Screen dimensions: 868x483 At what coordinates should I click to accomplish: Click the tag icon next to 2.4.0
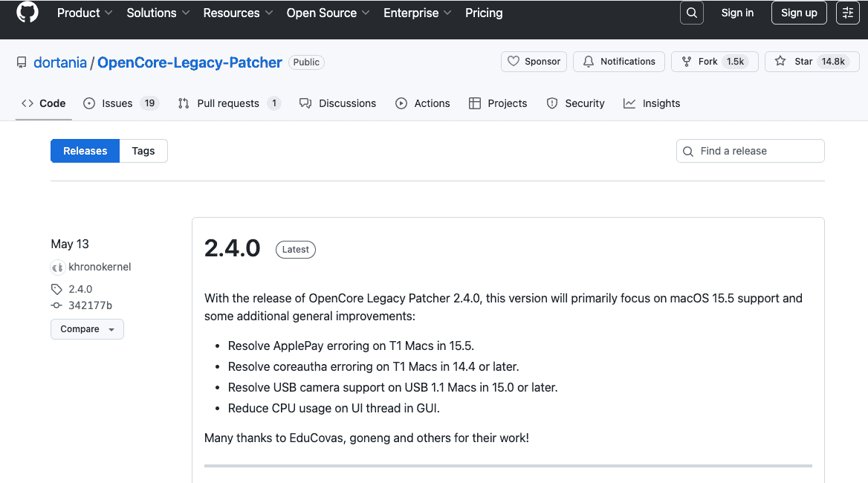[56, 289]
